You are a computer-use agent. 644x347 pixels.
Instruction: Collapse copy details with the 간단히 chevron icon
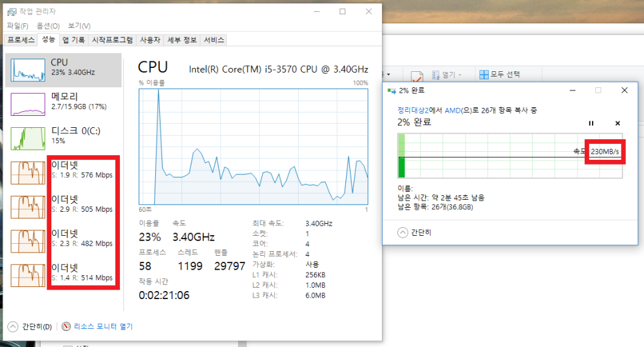point(403,232)
